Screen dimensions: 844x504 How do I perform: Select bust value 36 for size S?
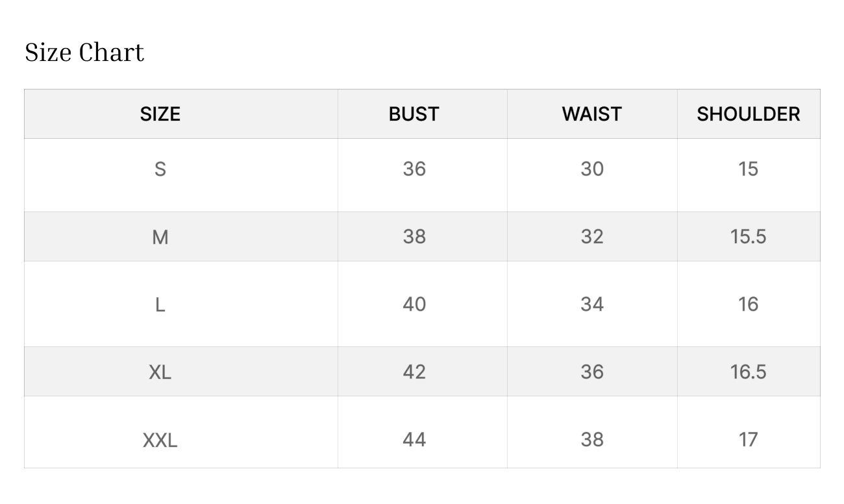pyautogui.click(x=414, y=169)
